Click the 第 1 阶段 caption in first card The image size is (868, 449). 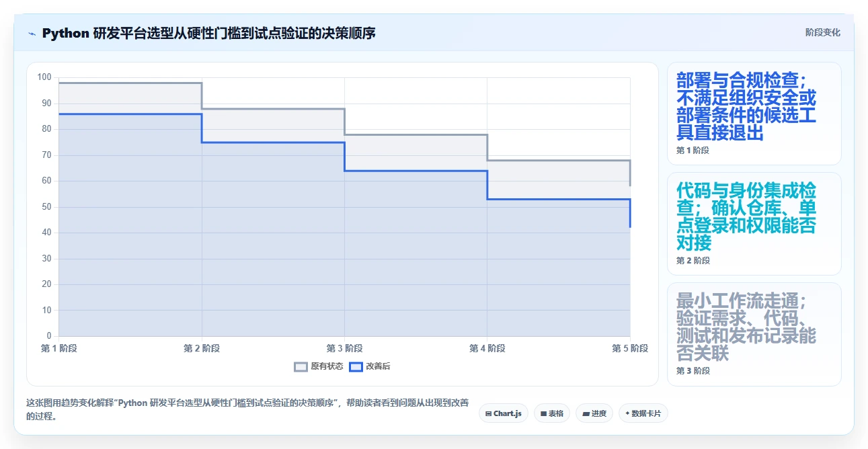693,151
